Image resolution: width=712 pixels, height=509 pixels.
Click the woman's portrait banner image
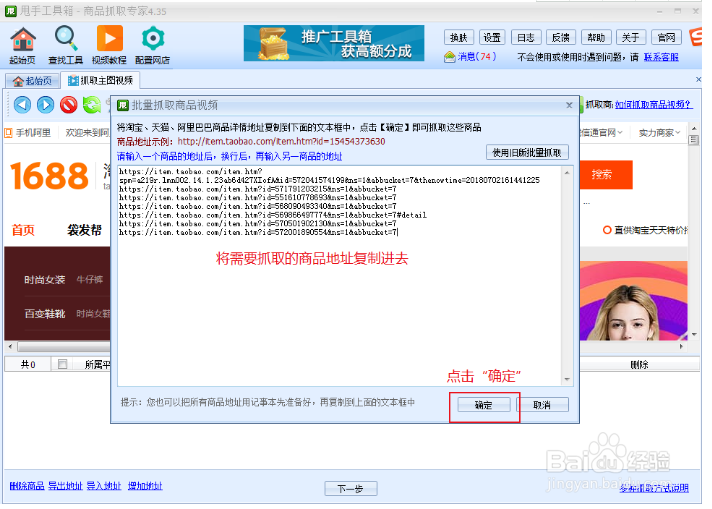coord(633,301)
